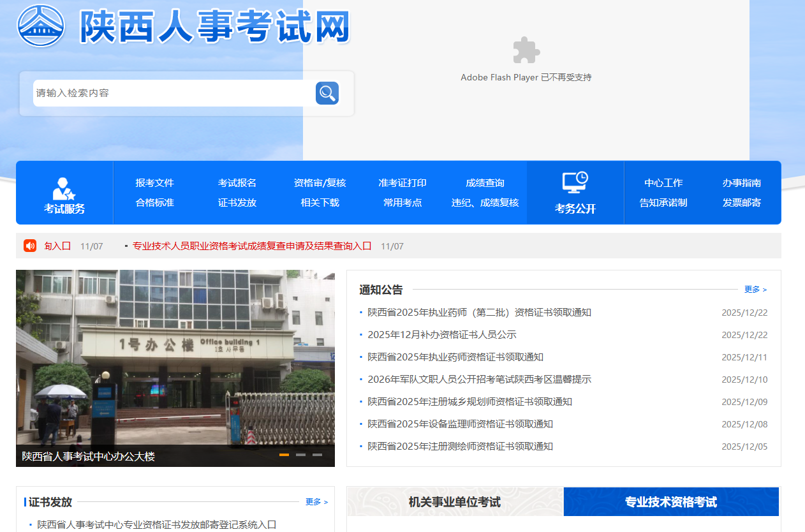Click the 考务公开 monitor icon
805x532 pixels.
[x=575, y=182]
